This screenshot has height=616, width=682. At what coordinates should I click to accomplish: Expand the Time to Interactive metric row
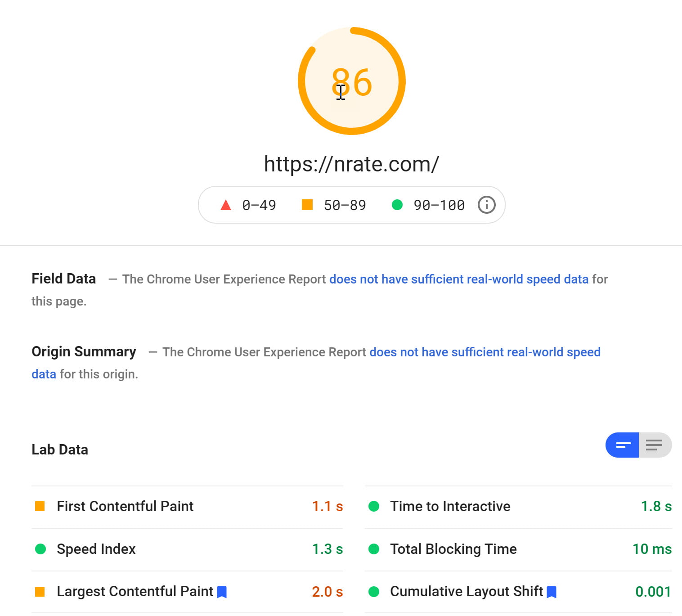[x=518, y=506]
